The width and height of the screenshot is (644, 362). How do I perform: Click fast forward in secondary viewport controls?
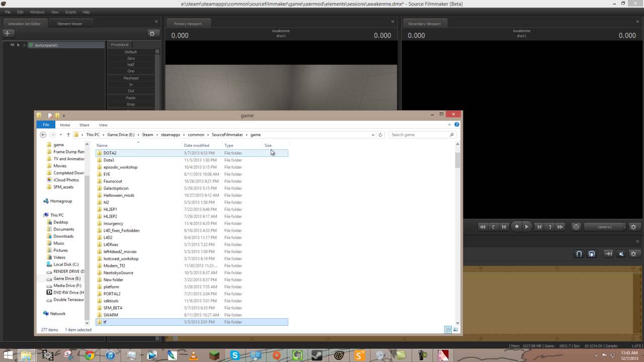tap(560, 227)
